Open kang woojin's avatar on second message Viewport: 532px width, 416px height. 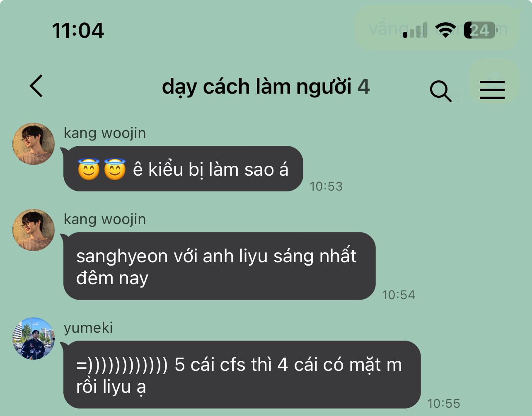pyautogui.click(x=34, y=230)
